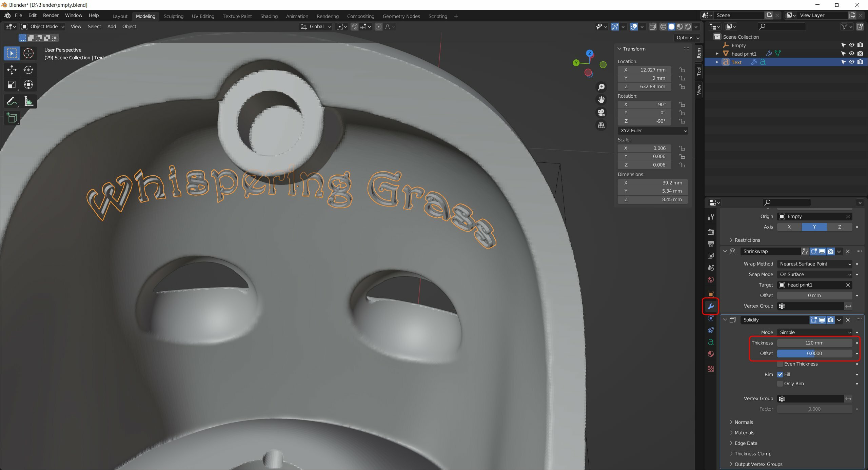Select the Transform tool in the toolbar

point(28,85)
